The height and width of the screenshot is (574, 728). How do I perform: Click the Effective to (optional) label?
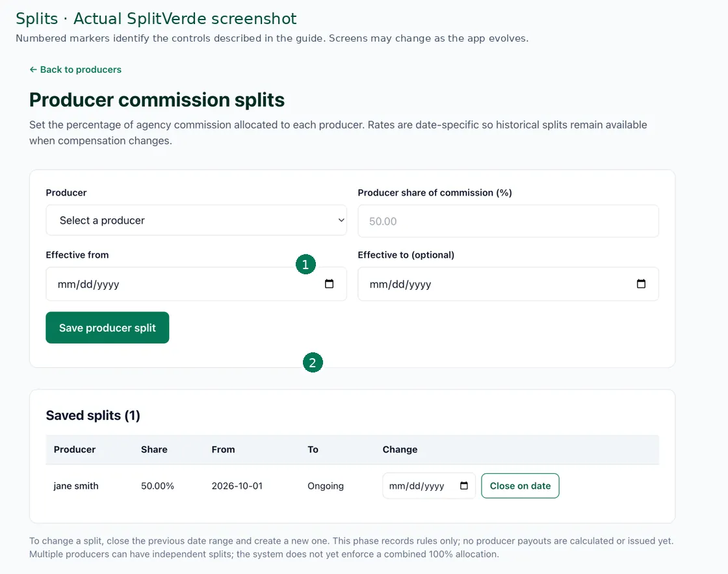[x=406, y=255]
